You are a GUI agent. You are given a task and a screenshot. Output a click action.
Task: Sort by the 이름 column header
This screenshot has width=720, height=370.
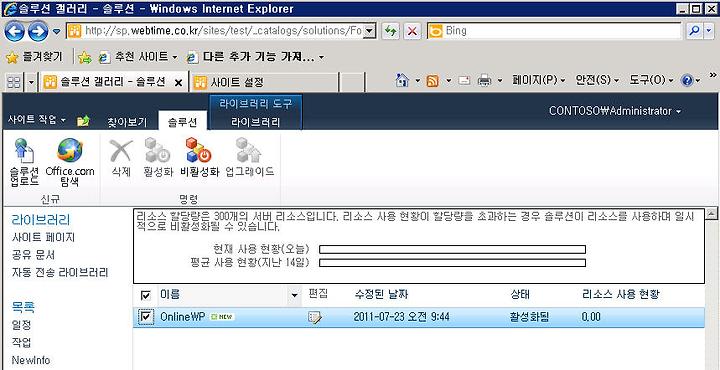tap(169, 294)
